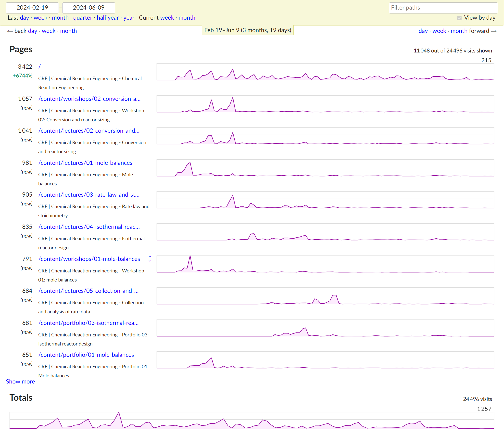Click the chart for lectures/01-mole-balances
Image resolution: width=504 pixels, height=434 pixels.
pos(325,168)
